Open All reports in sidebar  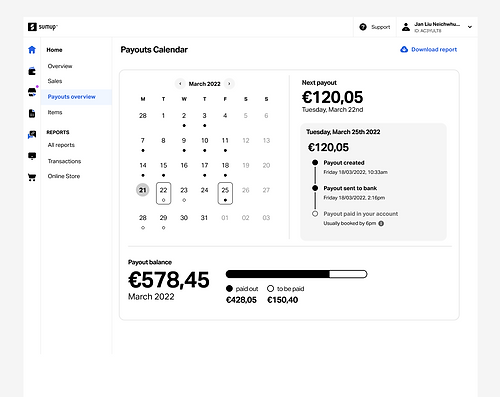coord(61,145)
